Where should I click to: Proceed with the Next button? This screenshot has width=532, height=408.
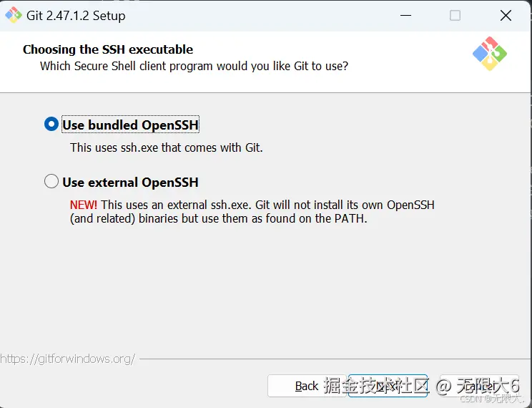point(388,386)
